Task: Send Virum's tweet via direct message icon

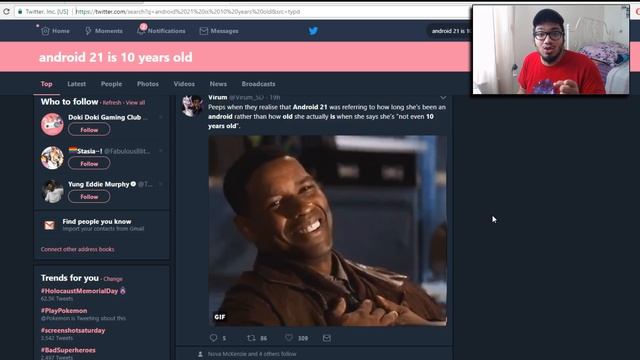Action: [327, 338]
